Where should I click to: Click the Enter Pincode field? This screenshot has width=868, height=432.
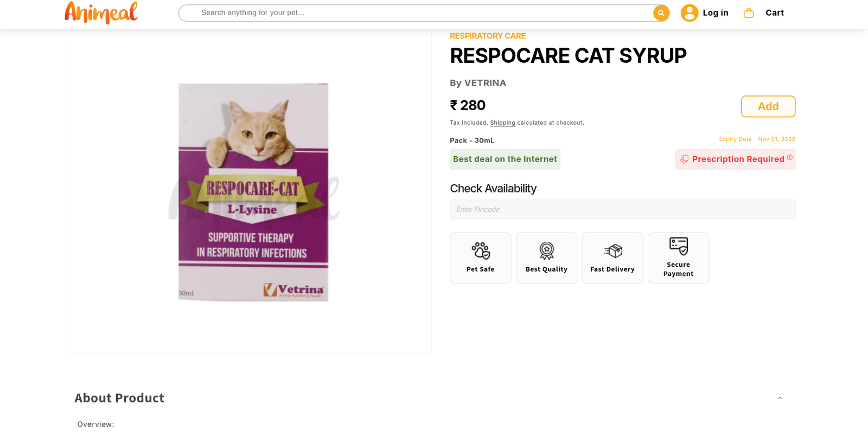(x=622, y=209)
